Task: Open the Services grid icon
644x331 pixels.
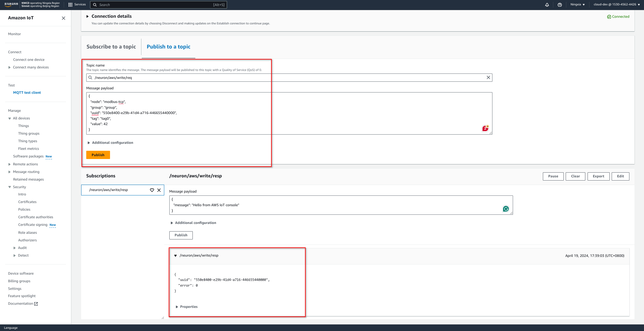Action: 70,4
